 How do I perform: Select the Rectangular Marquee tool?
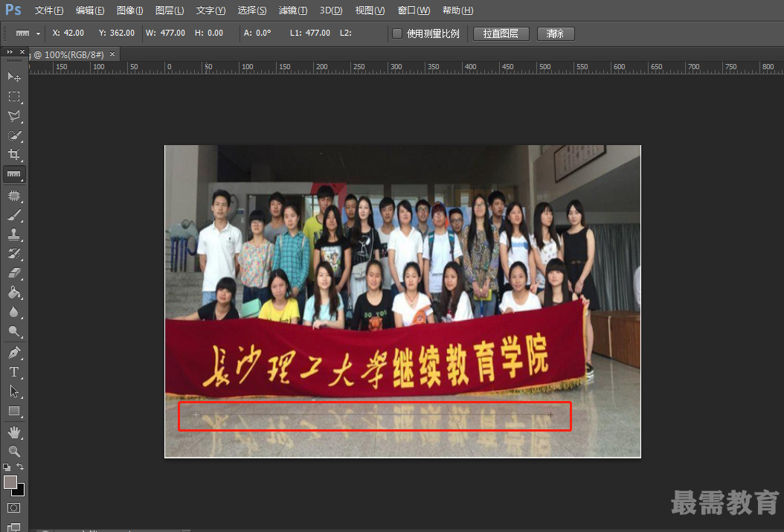[14, 96]
